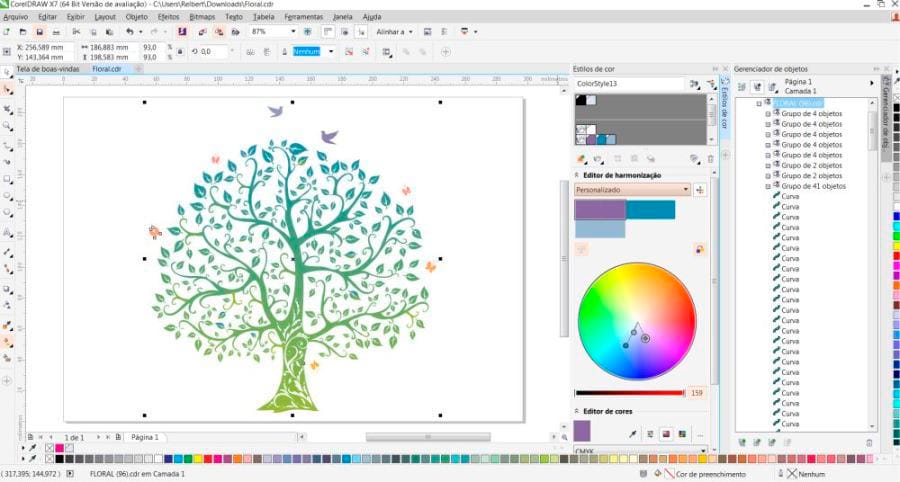Select the Crop tool in the toolbox
The height and width of the screenshot is (482, 900).
[x=7, y=109]
